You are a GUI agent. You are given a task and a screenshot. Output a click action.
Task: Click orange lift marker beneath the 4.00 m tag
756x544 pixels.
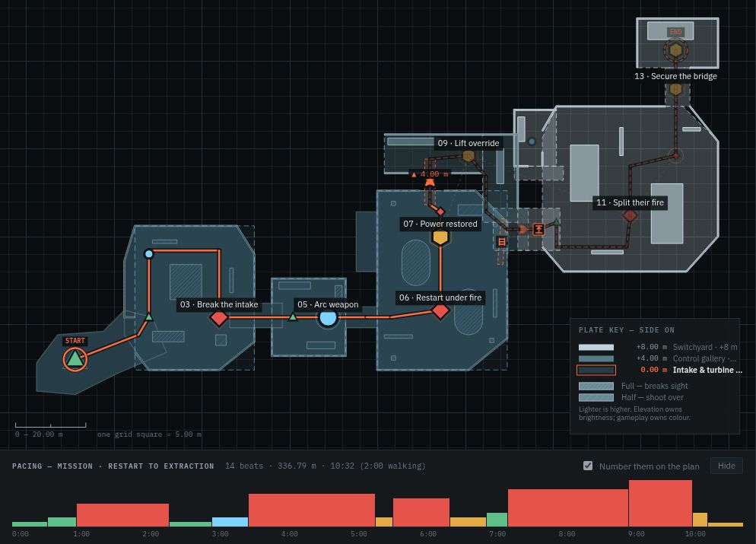tap(429, 183)
